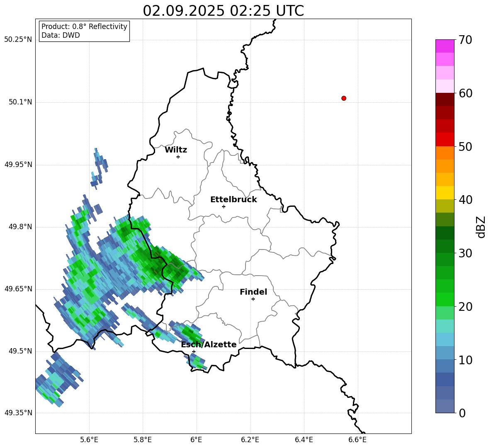Click the slate blue bottom colorbar segment
Image resolution: width=491 pixels, height=448 pixels.
(x=445, y=406)
